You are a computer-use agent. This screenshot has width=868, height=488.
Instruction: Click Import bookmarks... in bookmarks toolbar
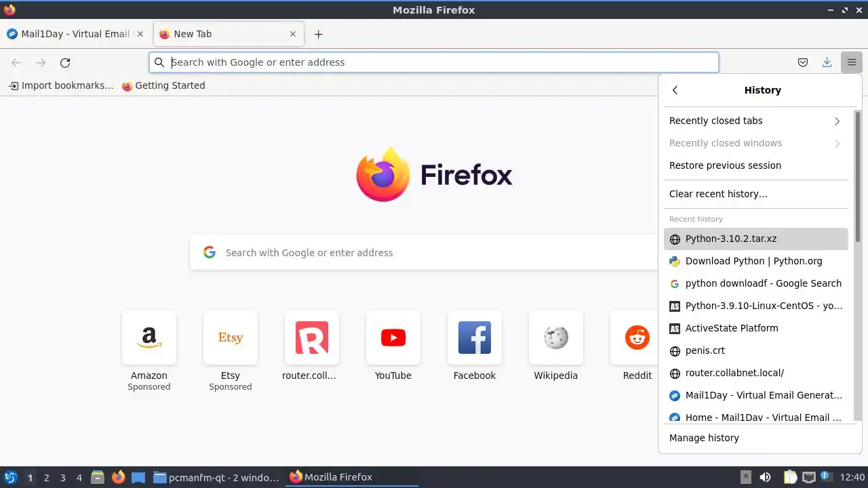(61, 85)
